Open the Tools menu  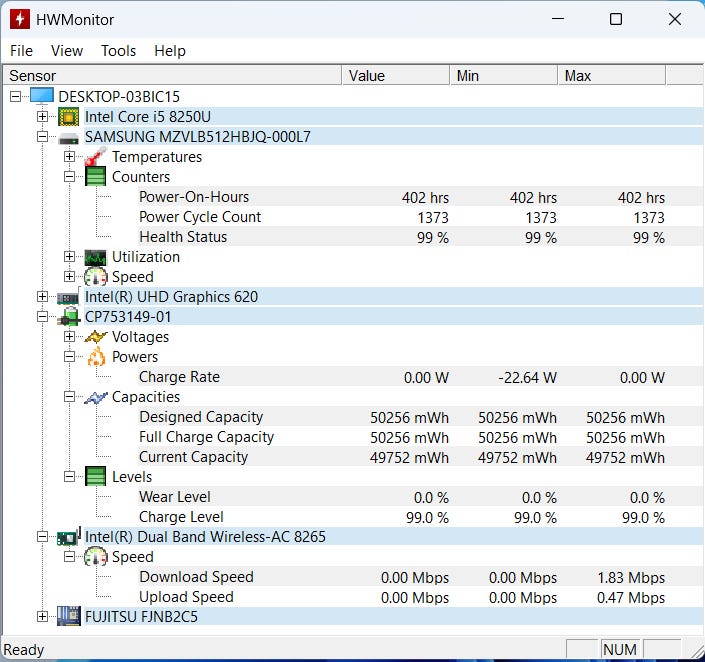118,51
